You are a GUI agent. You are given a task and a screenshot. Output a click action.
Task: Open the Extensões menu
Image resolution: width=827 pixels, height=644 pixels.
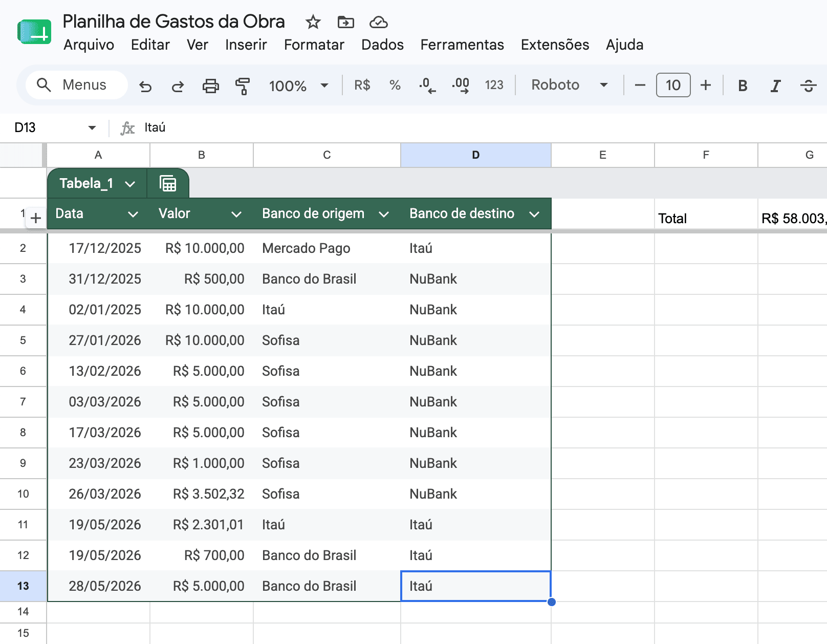(x=555, y=45)
